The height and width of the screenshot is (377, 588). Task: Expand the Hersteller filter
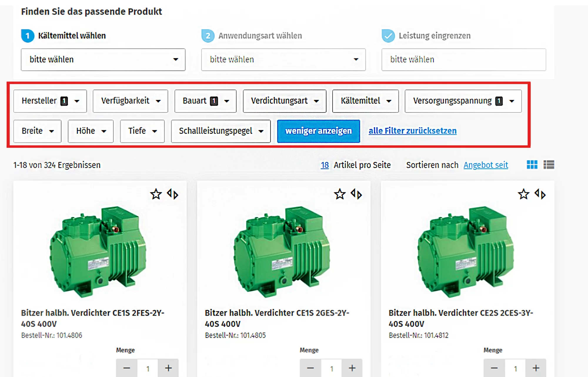pyautogui.click(x=50, y=101)
